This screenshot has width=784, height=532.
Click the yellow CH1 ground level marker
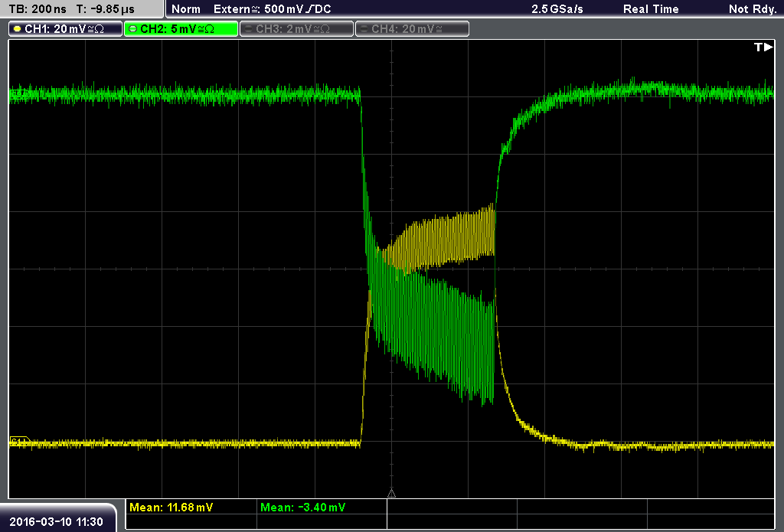[20, 442]
